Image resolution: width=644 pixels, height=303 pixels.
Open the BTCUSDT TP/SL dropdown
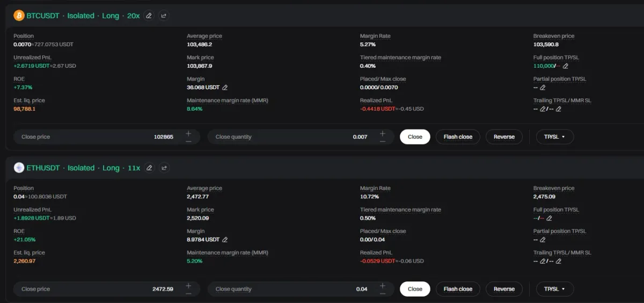pyautogui.click(x=554, y=137)
